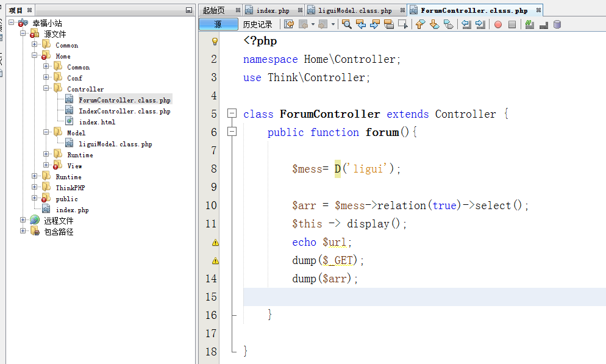Open IndexController.class.php in project tree
The image size is (606, 364).
(124, 111)
